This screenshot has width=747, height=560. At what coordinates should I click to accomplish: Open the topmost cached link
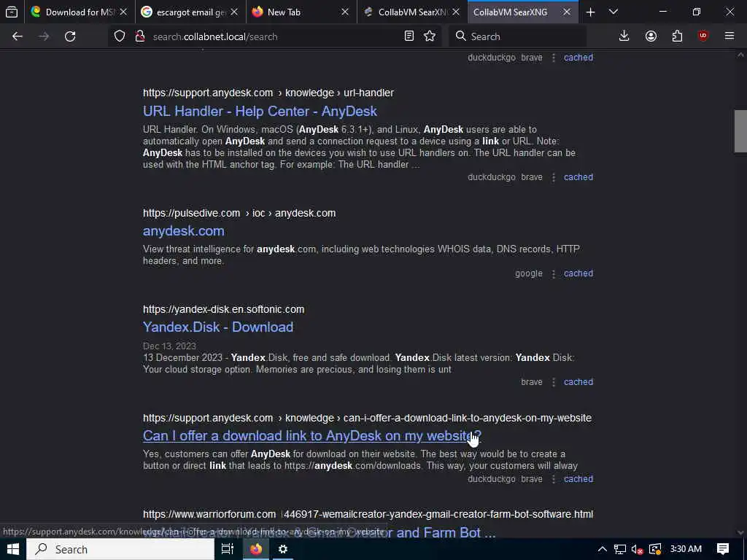point(578,58)
